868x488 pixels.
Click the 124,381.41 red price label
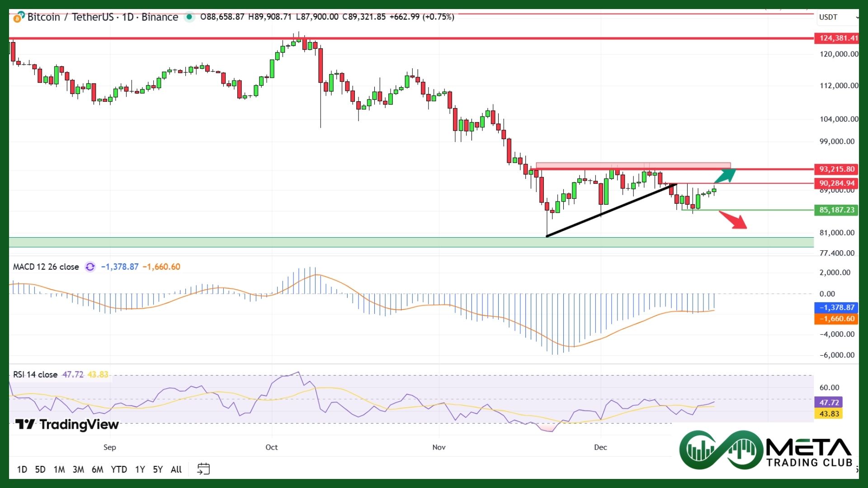tap(838, 38)
